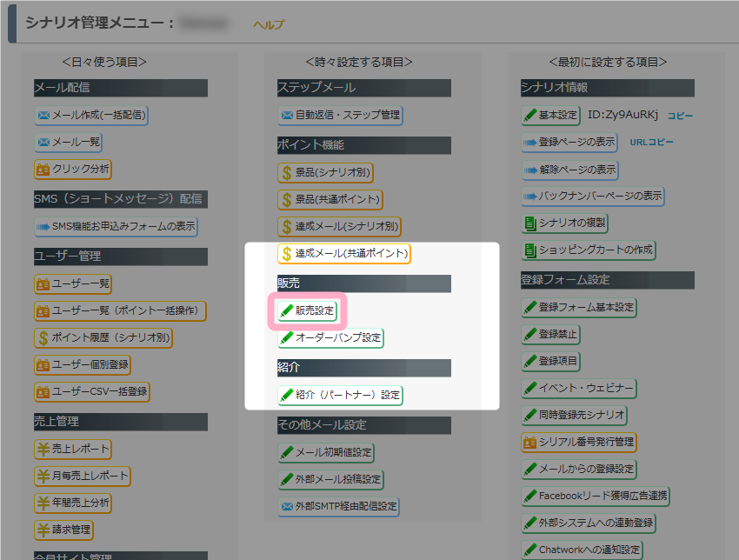The width and height of the screenshot is (739, 560).
Task: Open ポイント履歴(シナリオ別)
Action: coord(103,337)
